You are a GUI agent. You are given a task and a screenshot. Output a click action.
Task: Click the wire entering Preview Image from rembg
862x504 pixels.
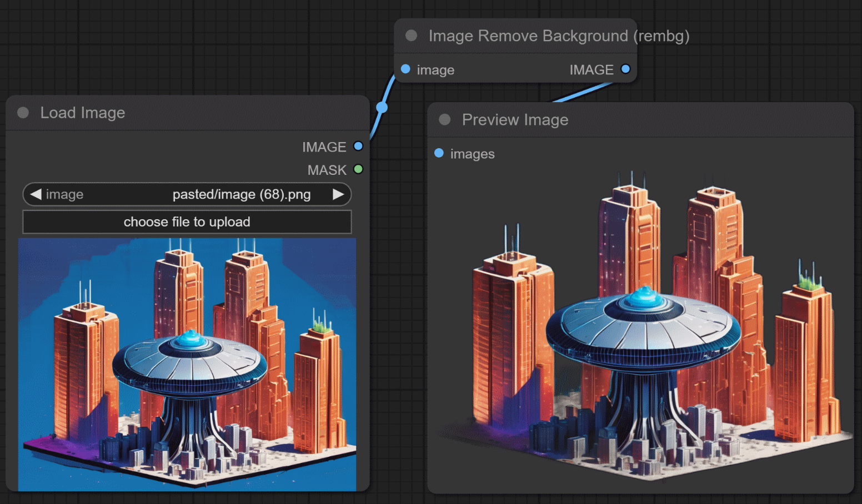point(583,93)
